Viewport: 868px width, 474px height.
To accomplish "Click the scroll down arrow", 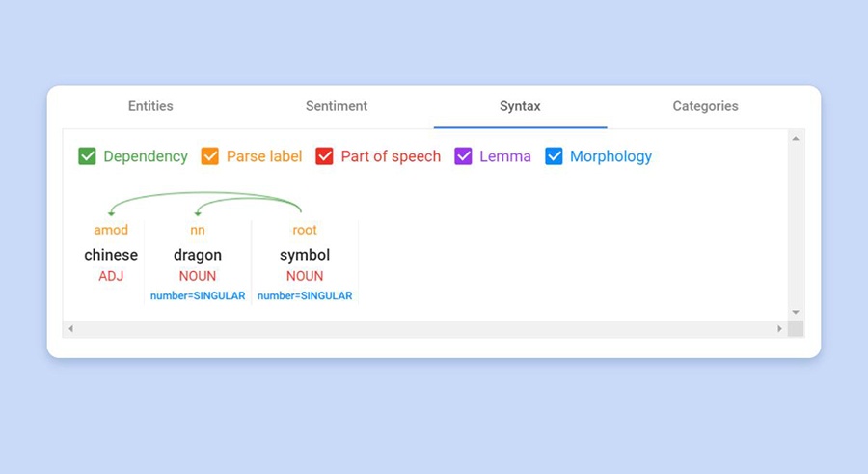I will click(796, 312).
